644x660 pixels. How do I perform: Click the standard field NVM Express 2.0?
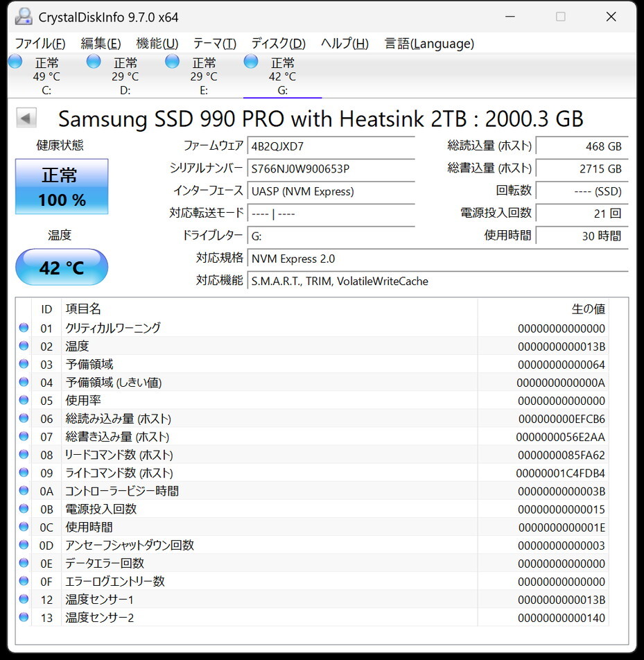[437, 259]
